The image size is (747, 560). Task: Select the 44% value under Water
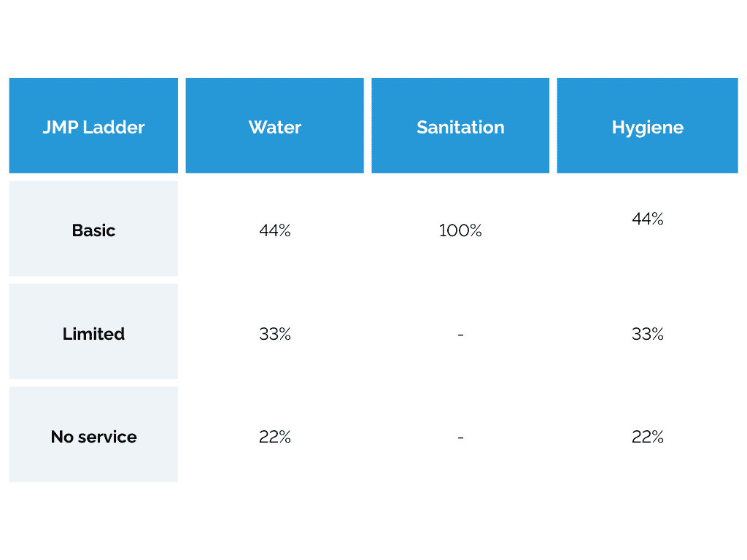point(275,231)
